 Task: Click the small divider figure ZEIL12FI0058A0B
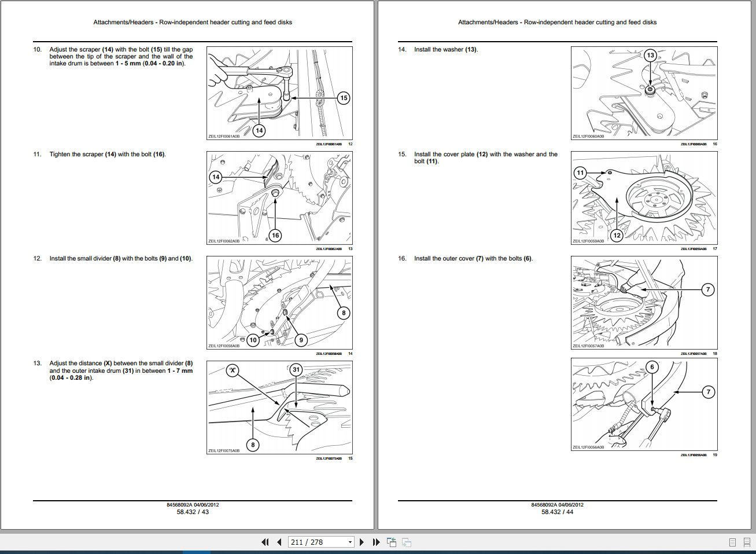279,303
